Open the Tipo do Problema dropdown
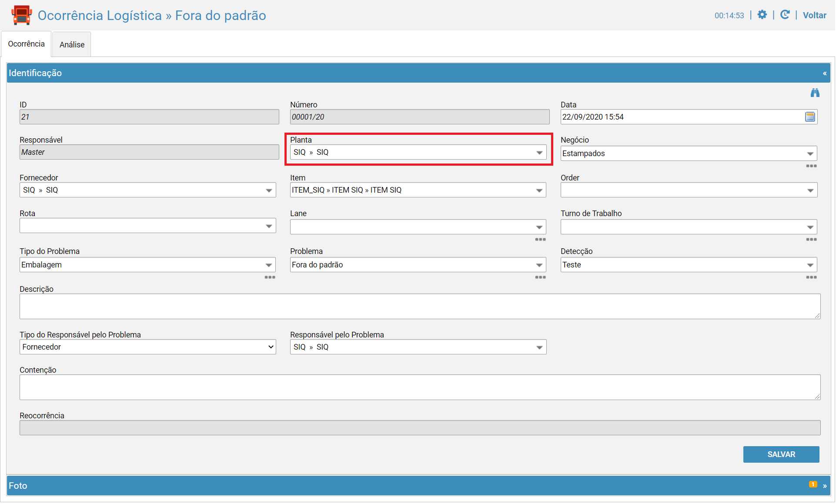The height and width of the screenshot is (504, 836). (148, 265)
